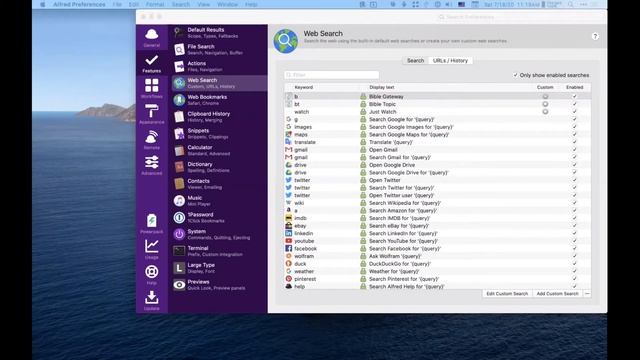Open the Advanced section
This screenshot has height=360, width=640.
click(151, 165)
